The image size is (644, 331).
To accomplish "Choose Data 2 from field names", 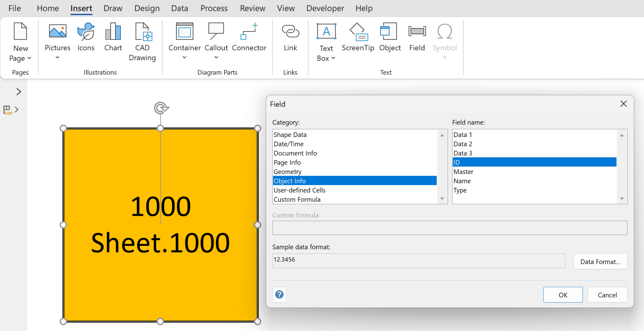I will tap(462, 144).
